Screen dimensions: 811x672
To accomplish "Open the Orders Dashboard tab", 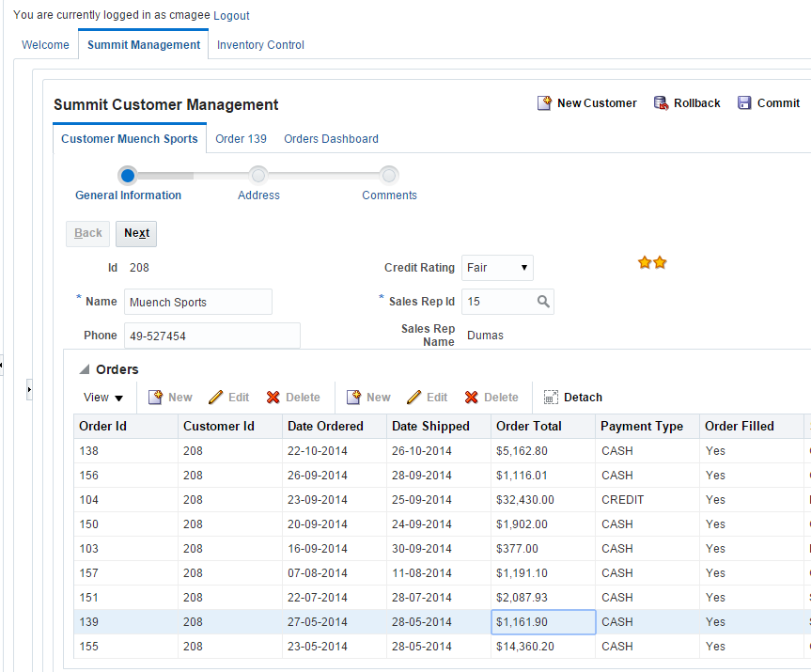I will (x=331, y=139).
